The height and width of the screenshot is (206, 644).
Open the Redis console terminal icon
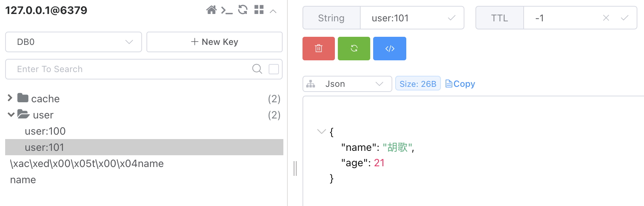tap(227, 10)
